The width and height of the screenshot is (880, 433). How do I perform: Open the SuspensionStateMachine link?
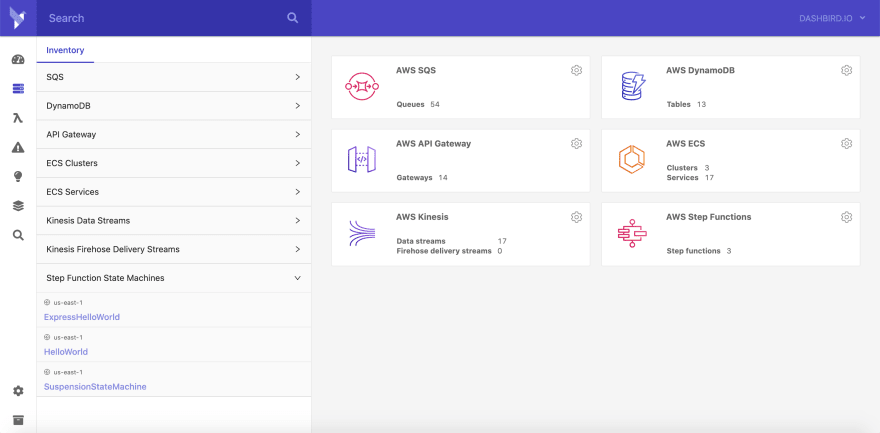[x=95, y=386]
